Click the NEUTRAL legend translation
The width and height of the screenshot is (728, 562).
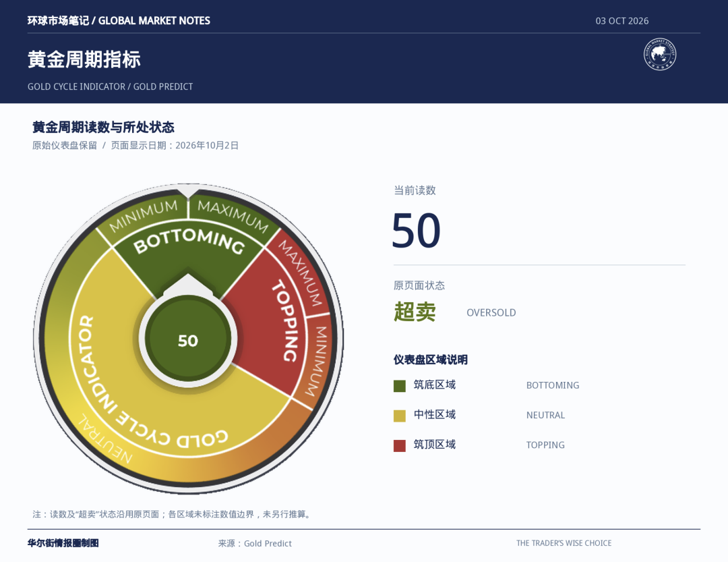[x=545, y=415]
